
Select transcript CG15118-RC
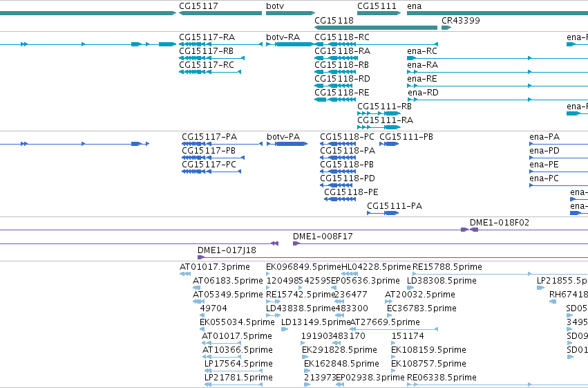[376, 44]
